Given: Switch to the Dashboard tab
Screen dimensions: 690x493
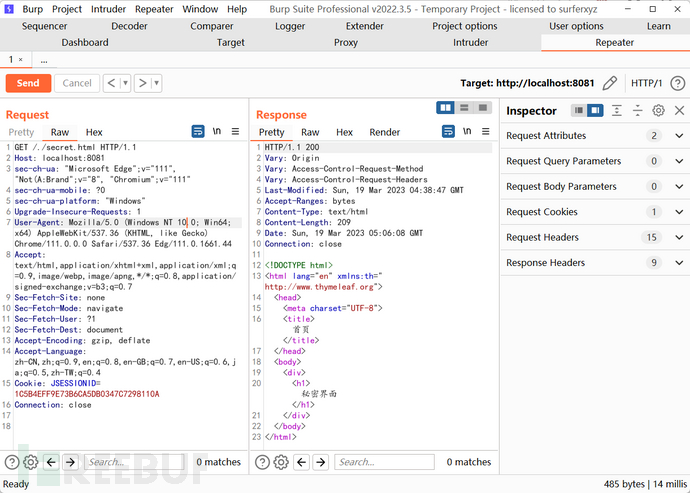Looking at the screenshot, I should [84, 43].
